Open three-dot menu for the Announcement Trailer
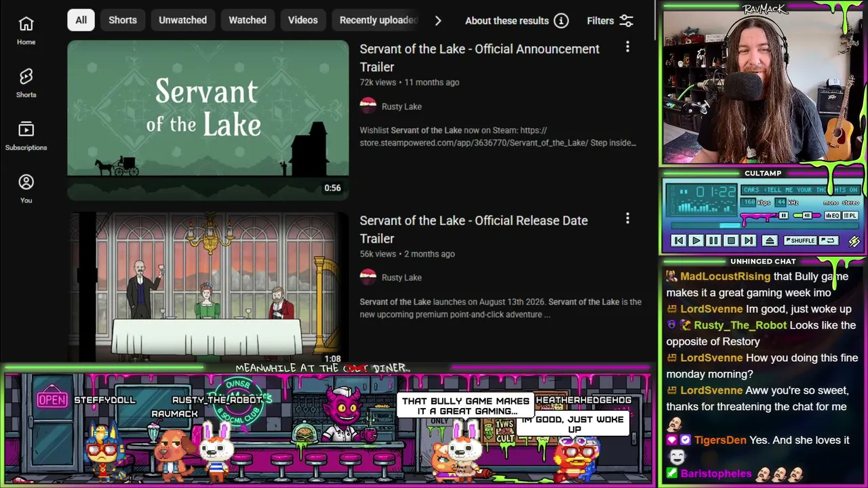Viewport: 868px width, 488px height. pos(627,47)
